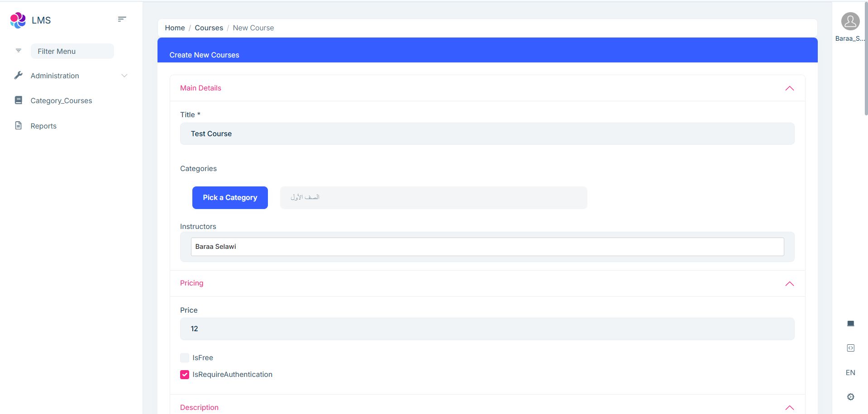Click the laptop icon in right bar
Viewport: 868px width, 414px height.
tap(850, 324)
